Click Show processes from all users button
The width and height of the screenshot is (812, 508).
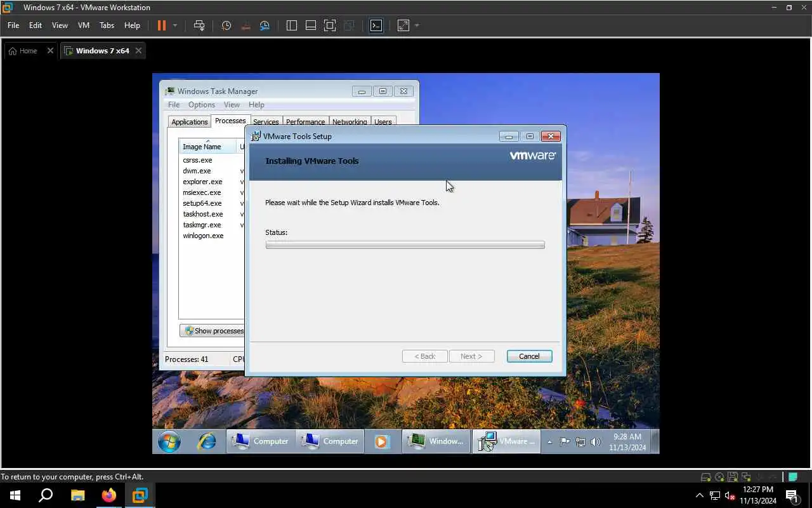(213, 331)
